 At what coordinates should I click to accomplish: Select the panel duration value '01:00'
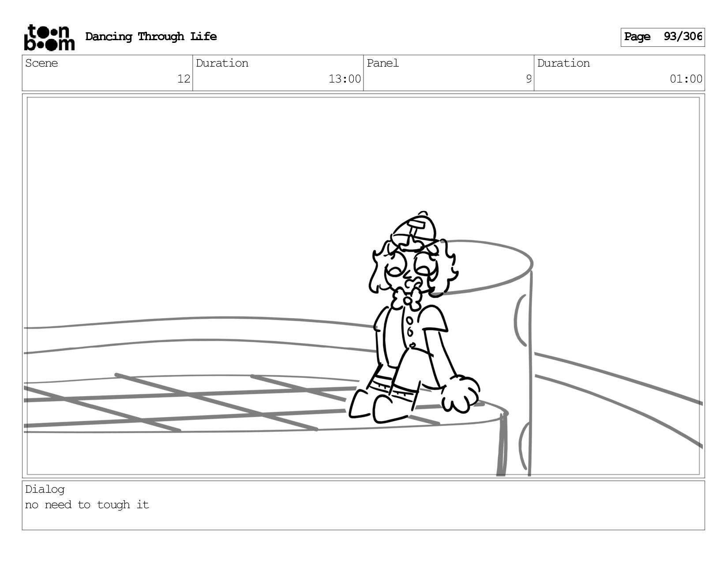pyautogui.click(x=686, y=79)
